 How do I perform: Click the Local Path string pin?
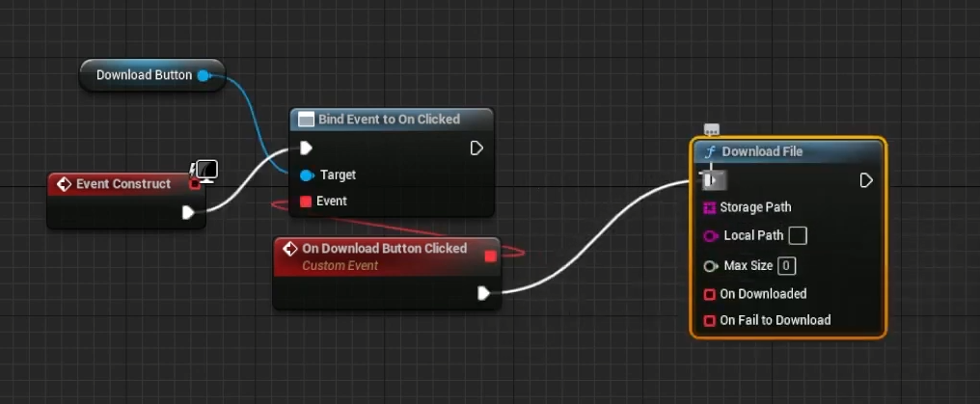pos(711,236)
